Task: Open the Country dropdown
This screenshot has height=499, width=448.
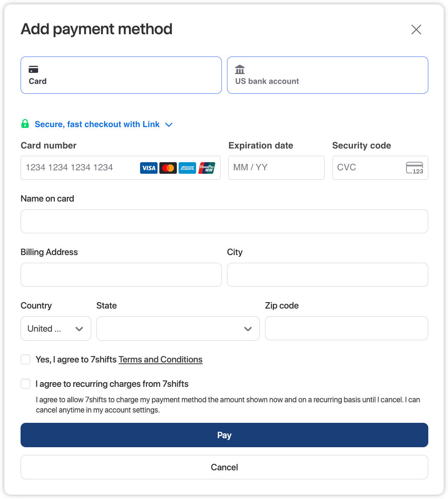Action: [56, 329]
